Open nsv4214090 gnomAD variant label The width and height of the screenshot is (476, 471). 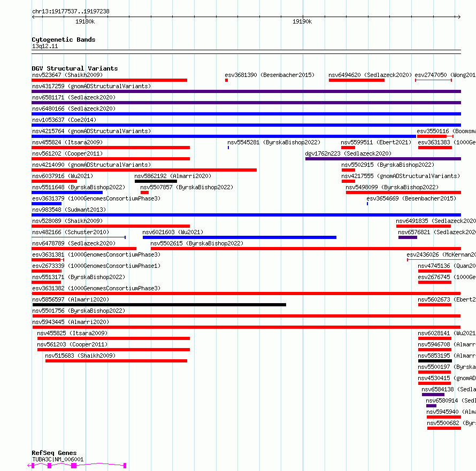[x=91, y=165]
